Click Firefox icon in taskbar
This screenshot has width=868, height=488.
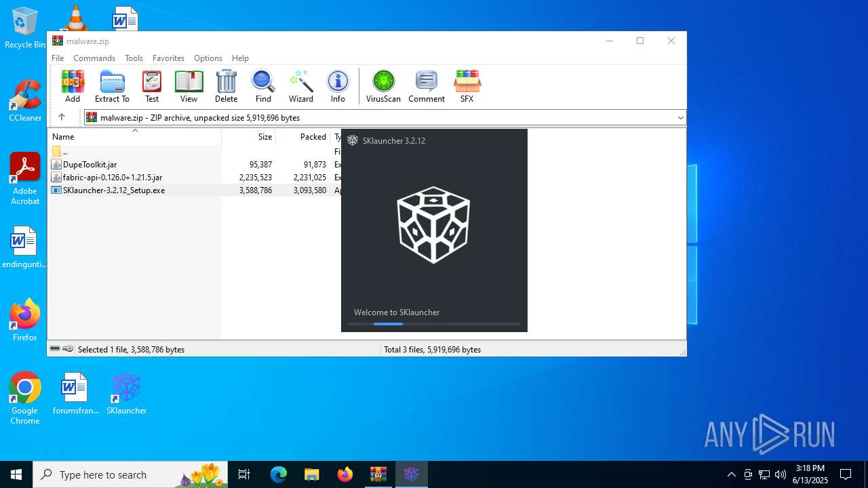pos(345,474)
